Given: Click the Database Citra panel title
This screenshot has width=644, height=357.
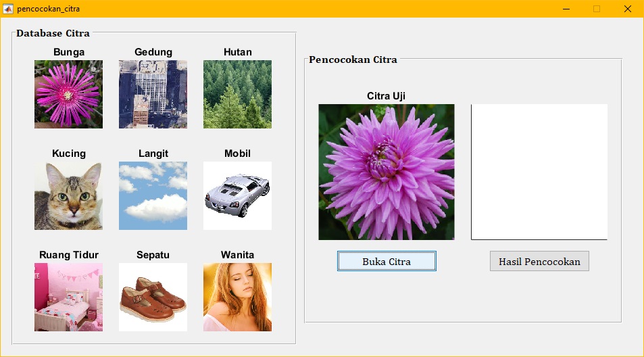Looking at the screenshot, I should (x=53, y=33).
